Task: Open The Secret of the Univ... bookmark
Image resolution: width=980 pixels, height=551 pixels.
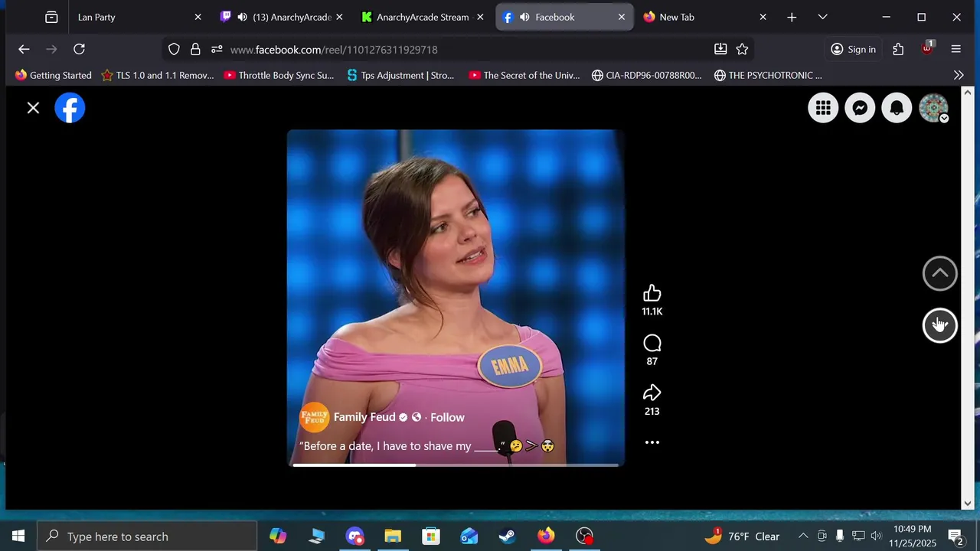Action: [524, 75]
